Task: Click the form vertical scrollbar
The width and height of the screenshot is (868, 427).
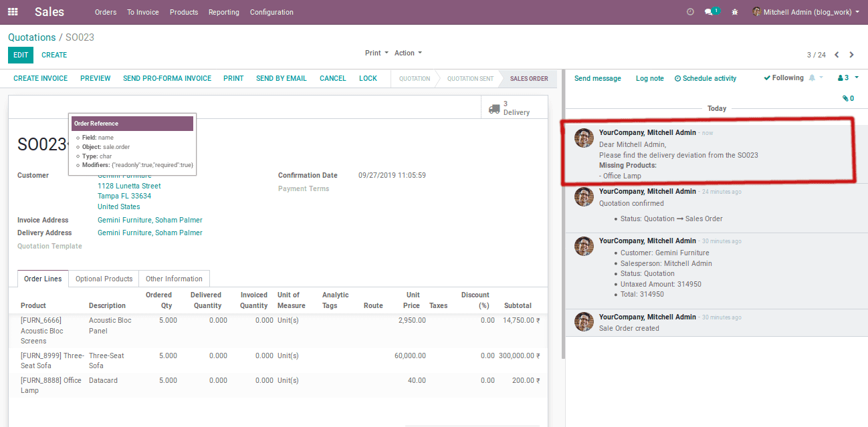Action: tap(563, 214)
